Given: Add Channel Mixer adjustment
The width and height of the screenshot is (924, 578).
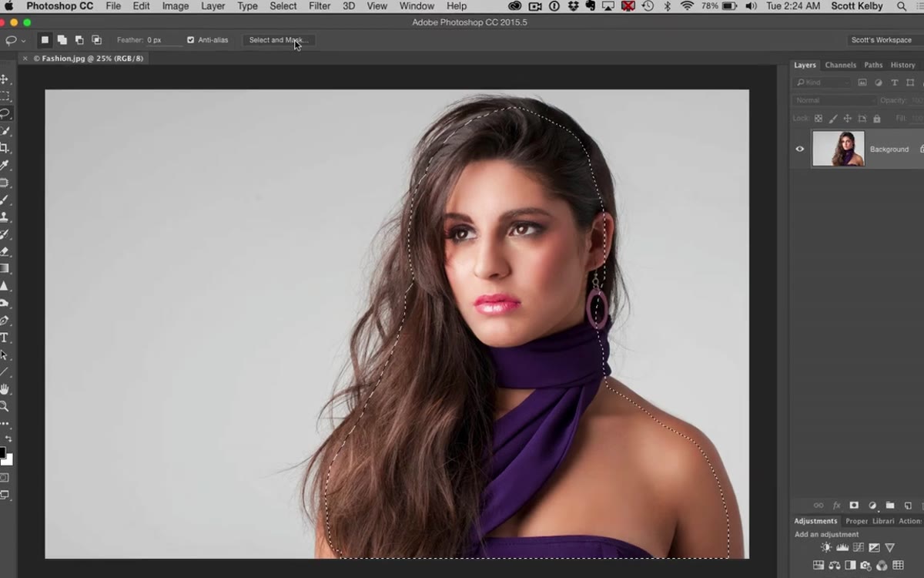Looking at the screenshot, I should pos(882,566).
